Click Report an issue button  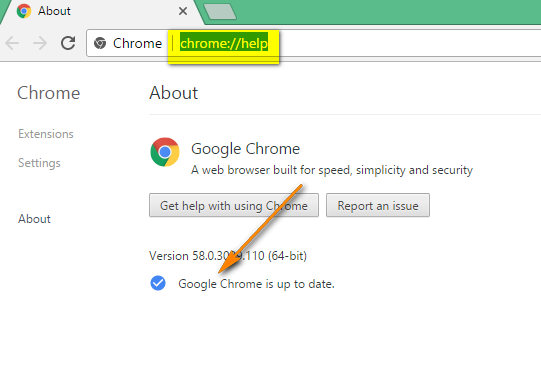[378, 205]
